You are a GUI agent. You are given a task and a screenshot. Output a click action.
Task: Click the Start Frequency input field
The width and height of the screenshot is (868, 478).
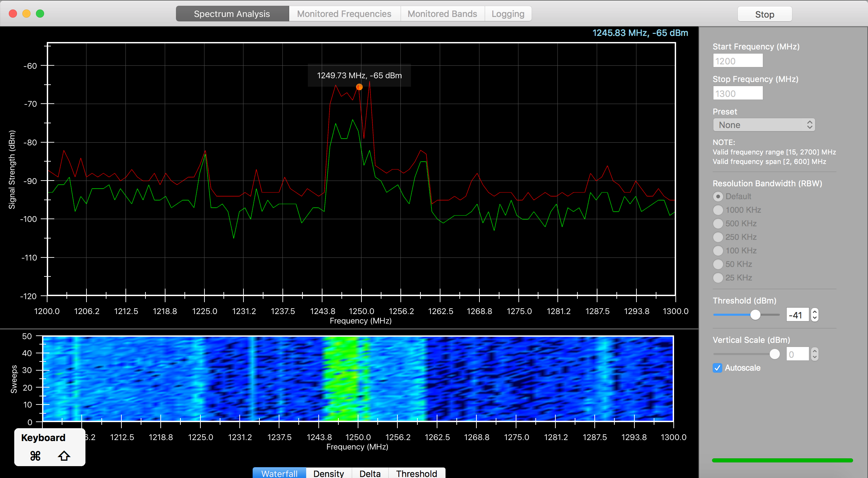click(x=738, y=61)
